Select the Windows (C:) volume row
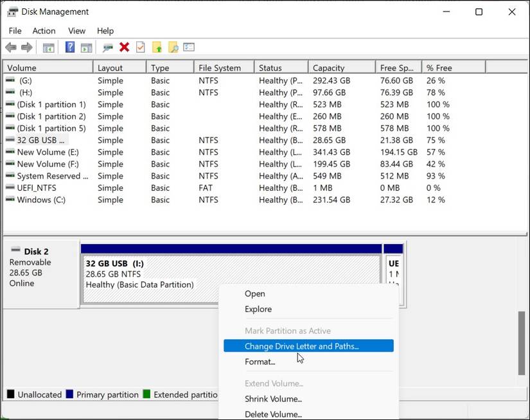 (x=41, y=200)
